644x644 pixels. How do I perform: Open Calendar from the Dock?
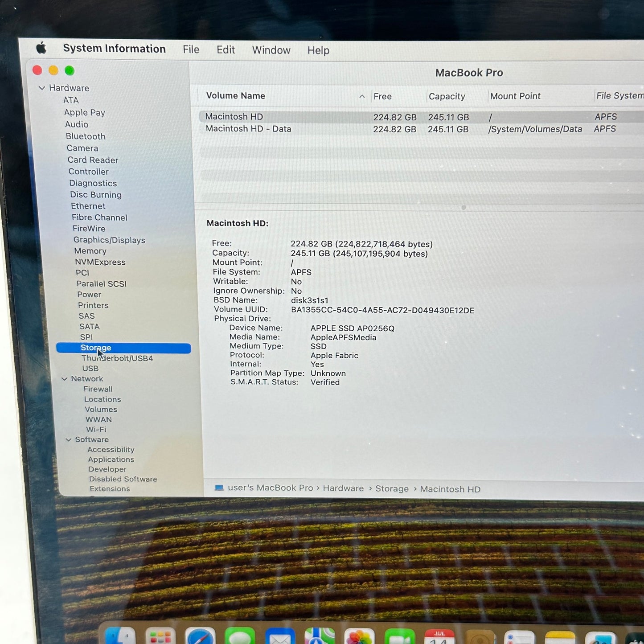pyautogui.click(x=439, y=637)
